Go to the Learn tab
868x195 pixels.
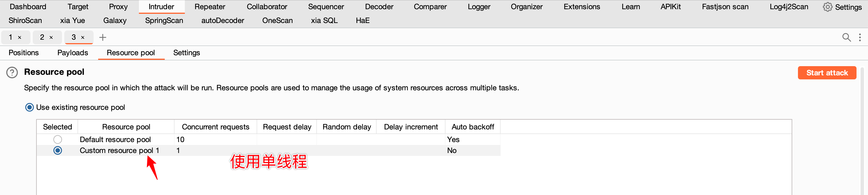[x=631, y=7]
